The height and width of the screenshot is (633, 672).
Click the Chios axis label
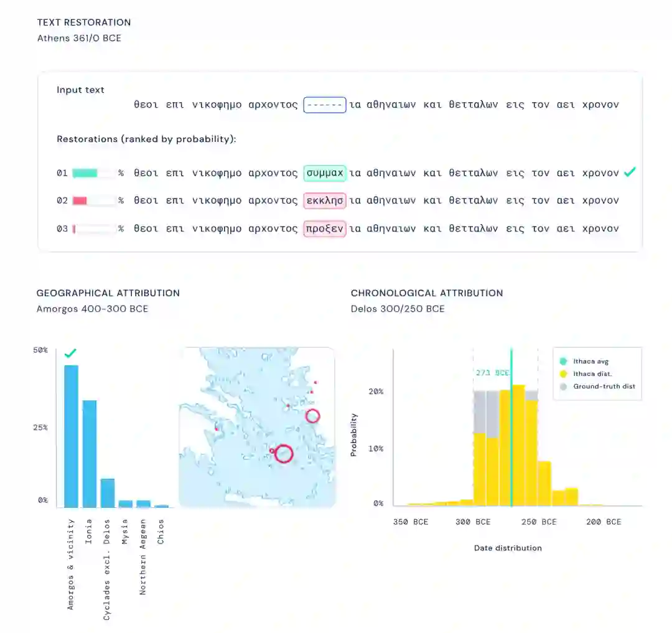161,532
